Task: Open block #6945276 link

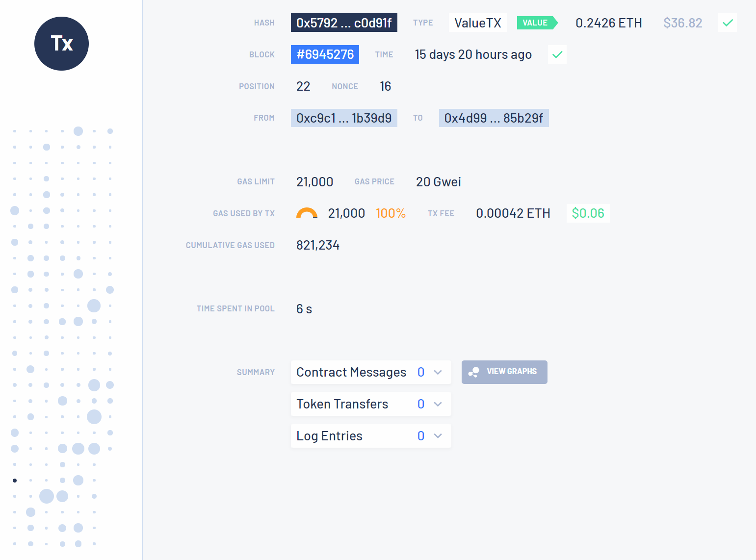Action: (325, 54)
